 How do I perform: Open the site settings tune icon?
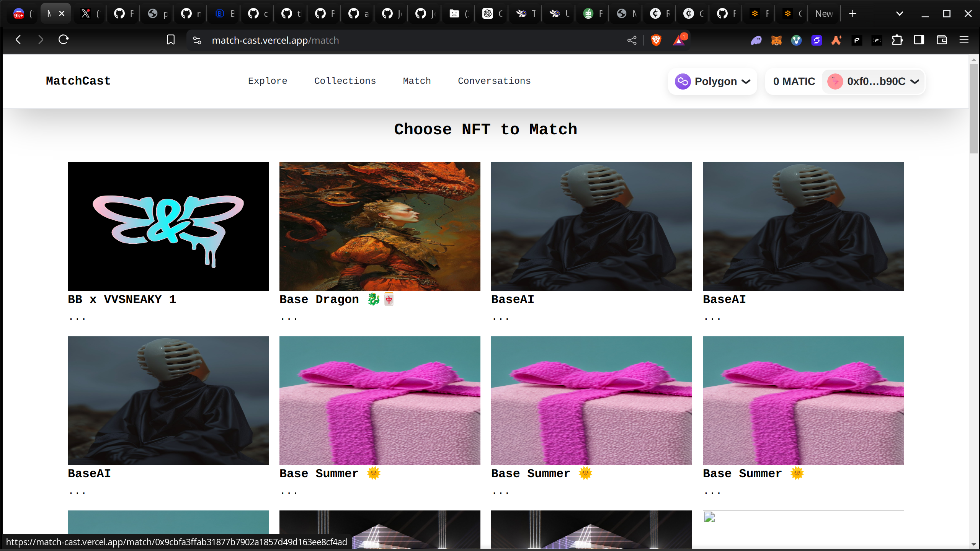(x=197, y=40)
